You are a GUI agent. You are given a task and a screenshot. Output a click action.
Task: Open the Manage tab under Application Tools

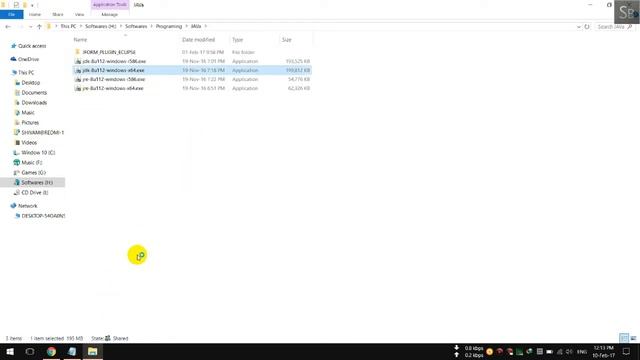coord(109,14)
